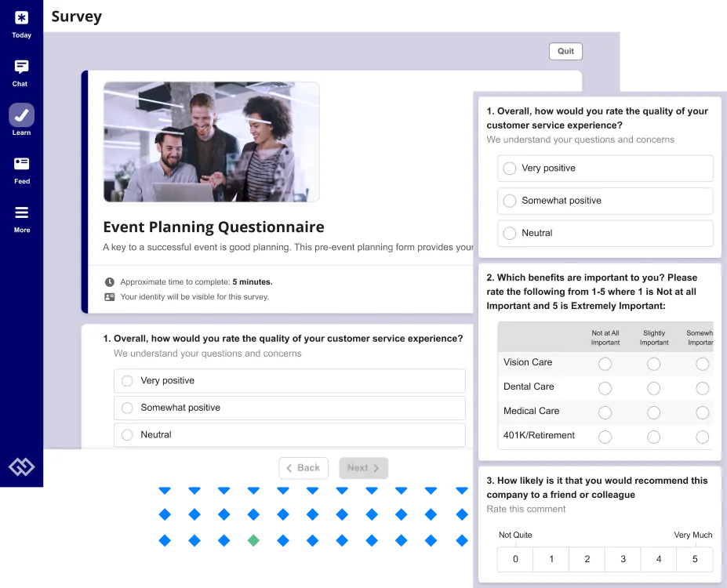The height and width of the screenshot is (588, 727).
Task: Rate Medical Care as Not at All Important
Action: coord(605,412)
